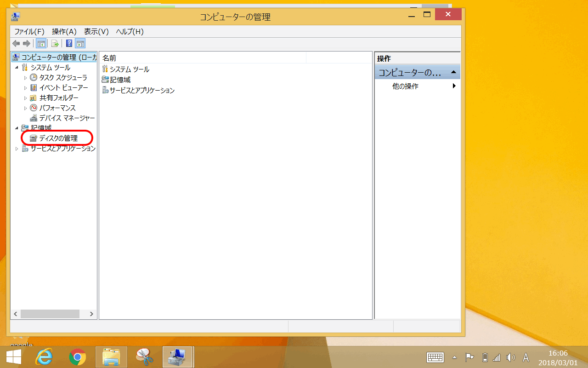The height and width of the screenshot is (368, 588).
Task: Click the tree scrollbar left arrow
Action: [x=15, y=314]
